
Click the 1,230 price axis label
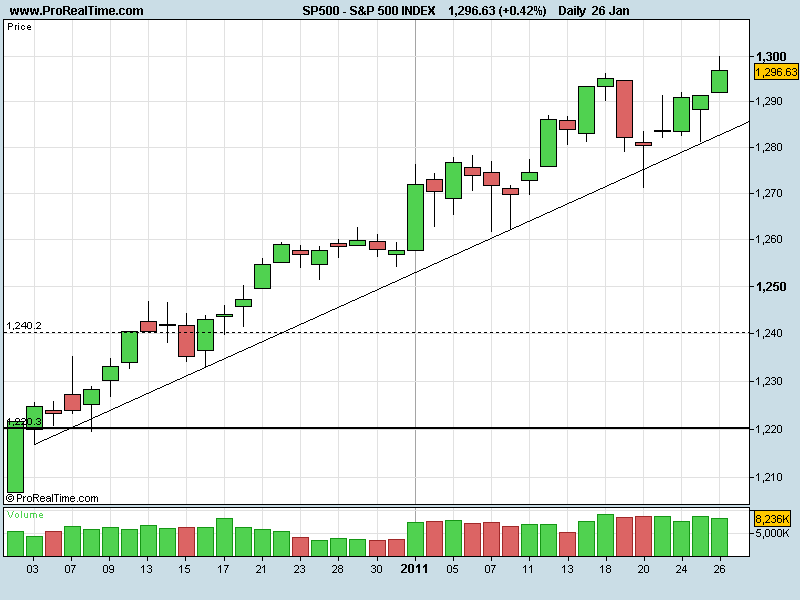click(769, 381)
